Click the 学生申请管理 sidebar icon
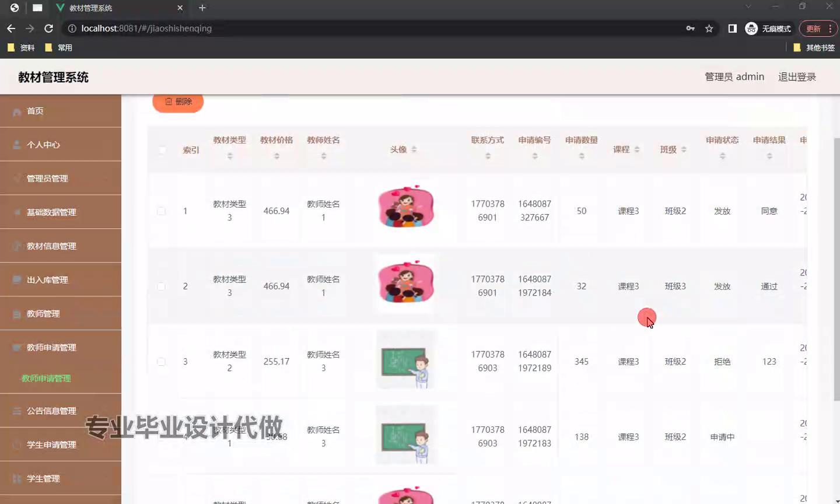The height and width of the screenshot is (504, 840). (17, 444)
